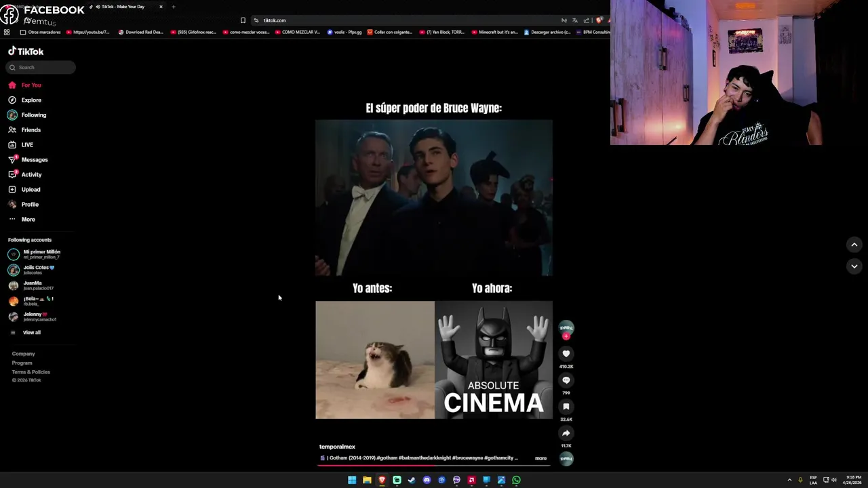
Task: Go to the next video arrow
Action: click(x=854, y=266)
